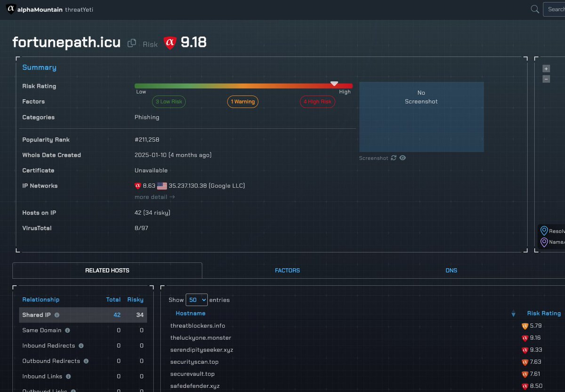Click the Hosts on IP 42 (34 risky) value
Viewport: 565px width, 392px height.
[x=153, y=213]
